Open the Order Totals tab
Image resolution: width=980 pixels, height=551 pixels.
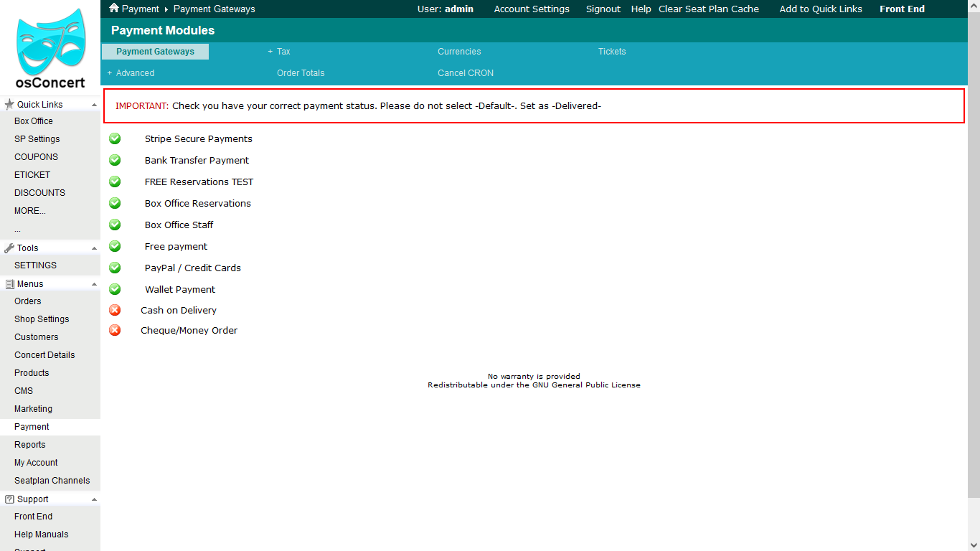point(301,73)
